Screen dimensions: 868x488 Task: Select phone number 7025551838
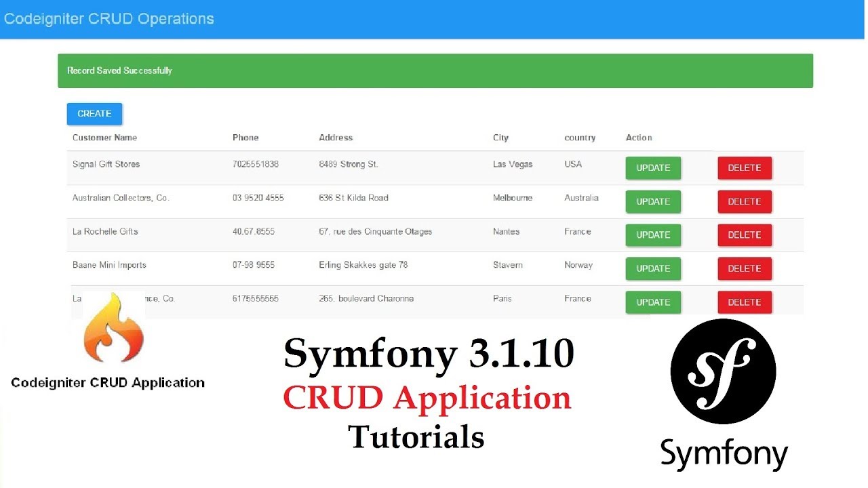[x=256, y=164]
